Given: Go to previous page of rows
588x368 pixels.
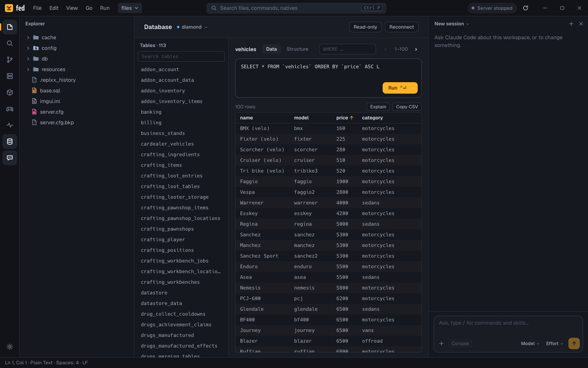Looking at the screenshot, I should tap(385, 49).
